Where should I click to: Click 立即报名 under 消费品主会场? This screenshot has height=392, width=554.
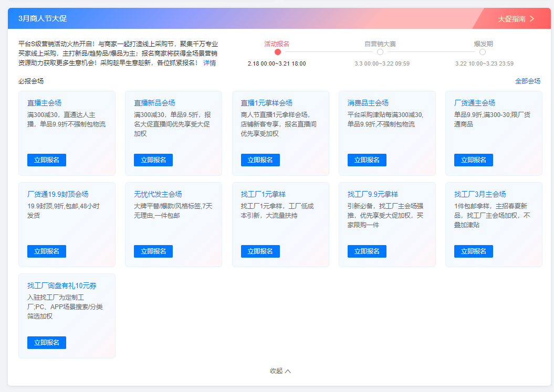click(367, 160)
